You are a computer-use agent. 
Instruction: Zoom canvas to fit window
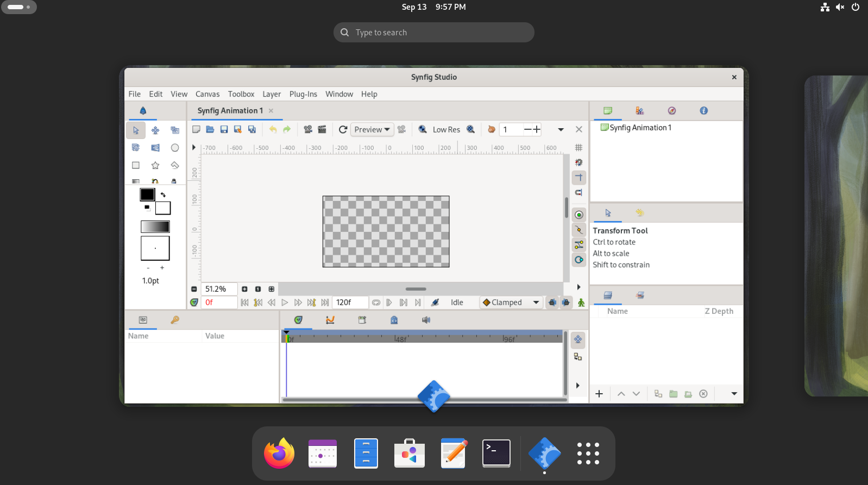272,289
